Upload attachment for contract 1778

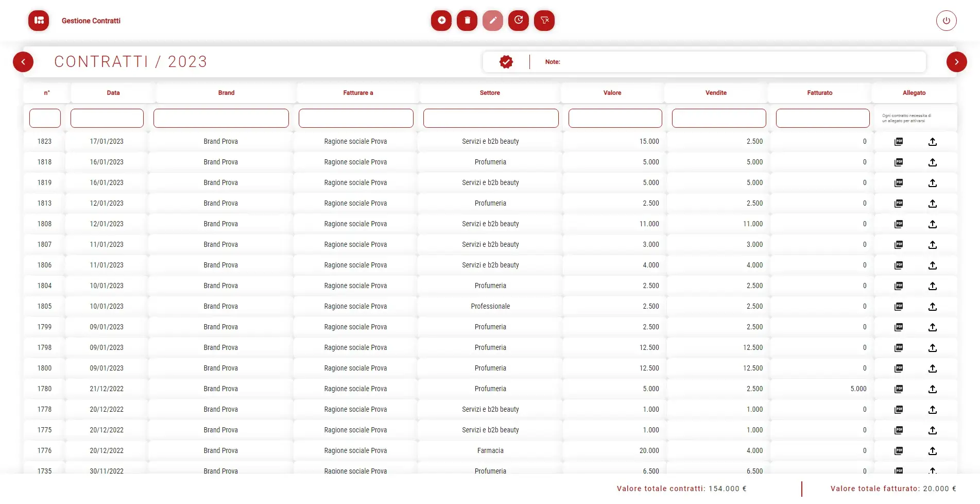(933, 409)
